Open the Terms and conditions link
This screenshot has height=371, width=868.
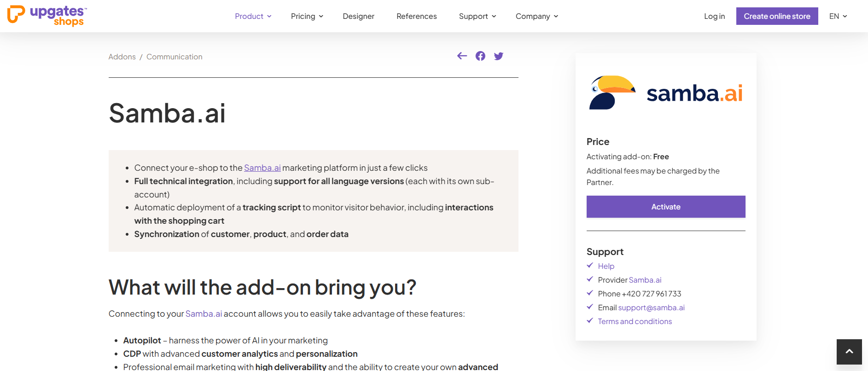[x=635, y=321]
